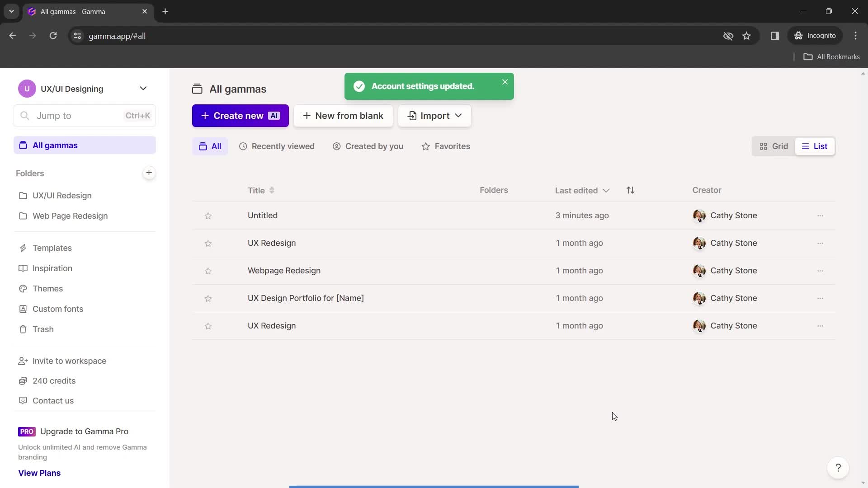Click the All gammas sidebar icon
The height and width of the screenshot is (488, 868).
pos(23,145)
